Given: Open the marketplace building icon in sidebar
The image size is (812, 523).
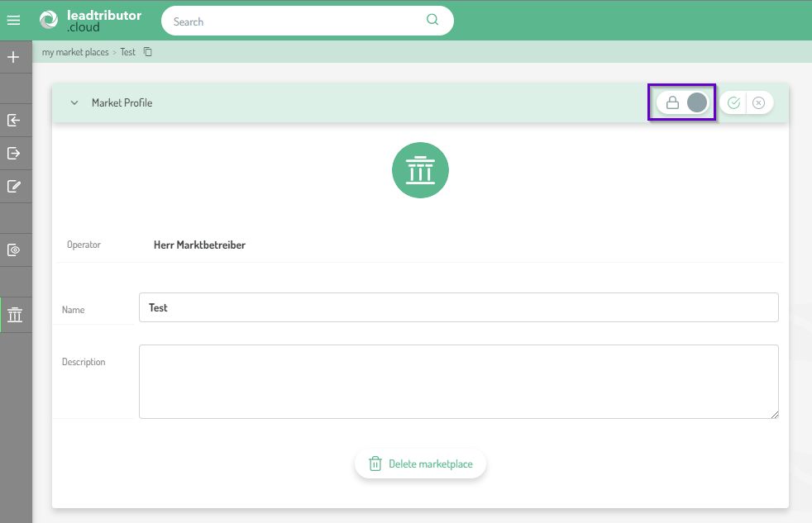Looking at the screenshot, I should [x=15, y=315].
